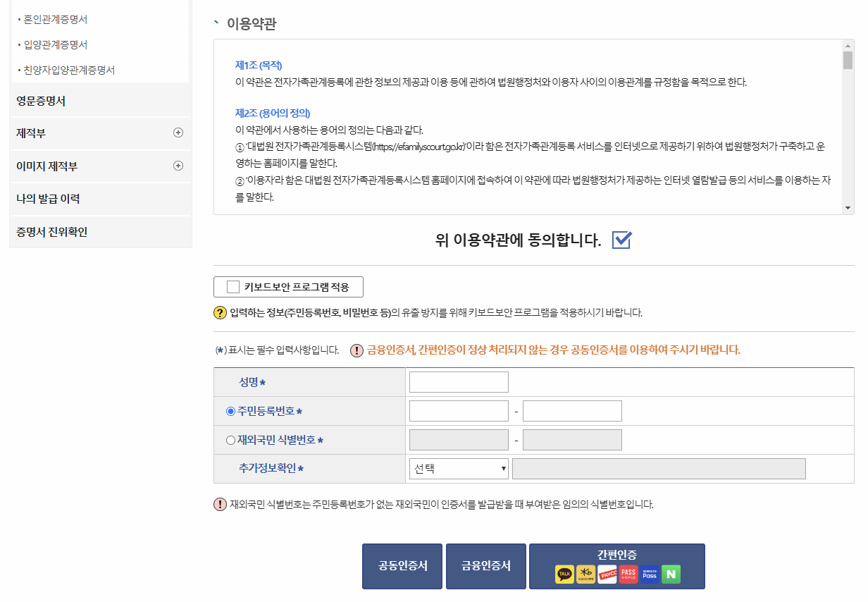Open the 추가정보확인 선택 dropdown

(458, 468)
